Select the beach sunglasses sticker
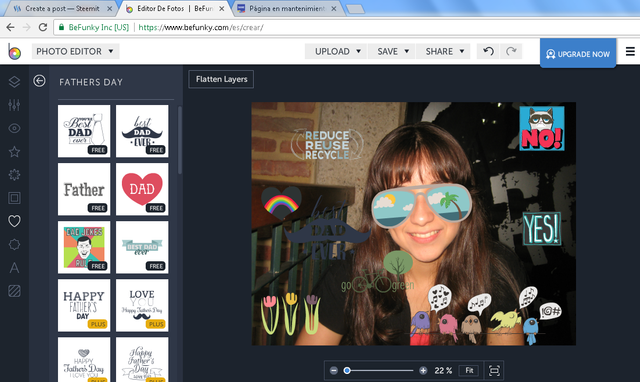640x382 pixels. [x=422, y=205]
